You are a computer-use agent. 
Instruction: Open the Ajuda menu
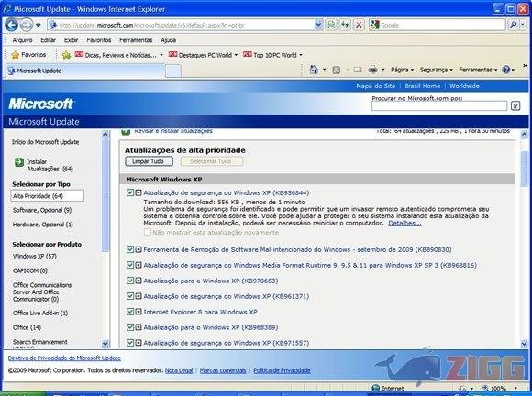168,40
